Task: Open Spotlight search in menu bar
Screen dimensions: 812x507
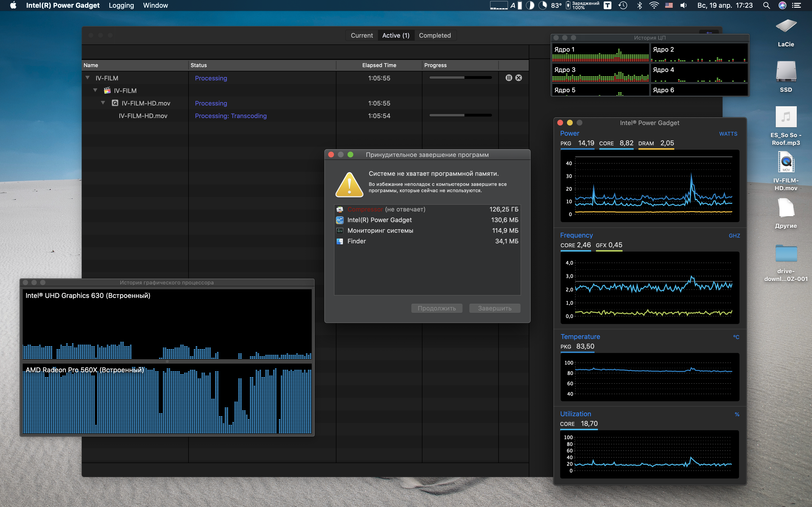Action: [766, 5]
